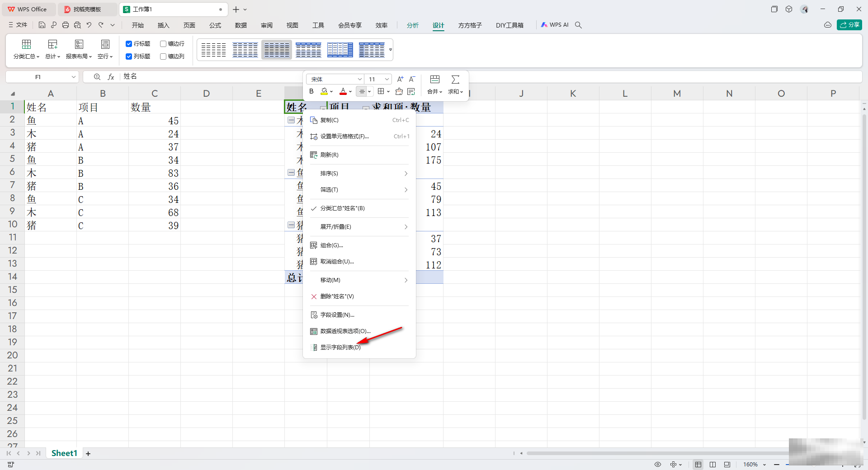Click the 分享 share button
Viewport: 868px width, 470px height.
849,25
